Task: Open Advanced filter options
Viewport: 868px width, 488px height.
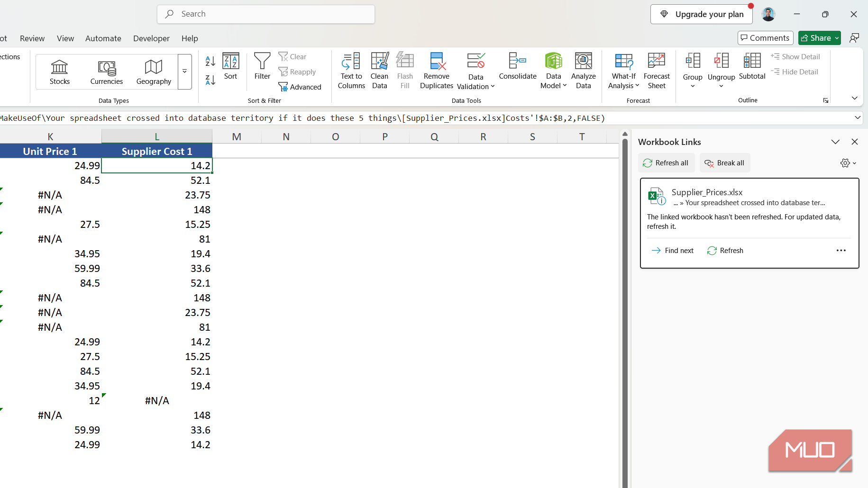Action: point(300,87)
